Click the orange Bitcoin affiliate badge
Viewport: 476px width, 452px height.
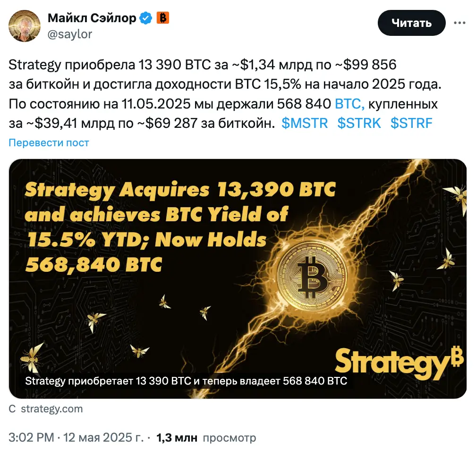tap(162, 18)
